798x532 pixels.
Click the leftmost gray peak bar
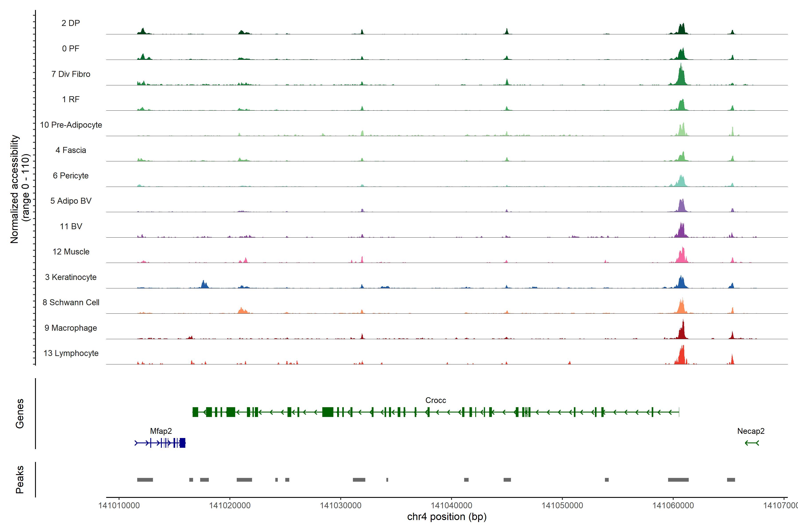pyautogui.click(x=145, y=480)
